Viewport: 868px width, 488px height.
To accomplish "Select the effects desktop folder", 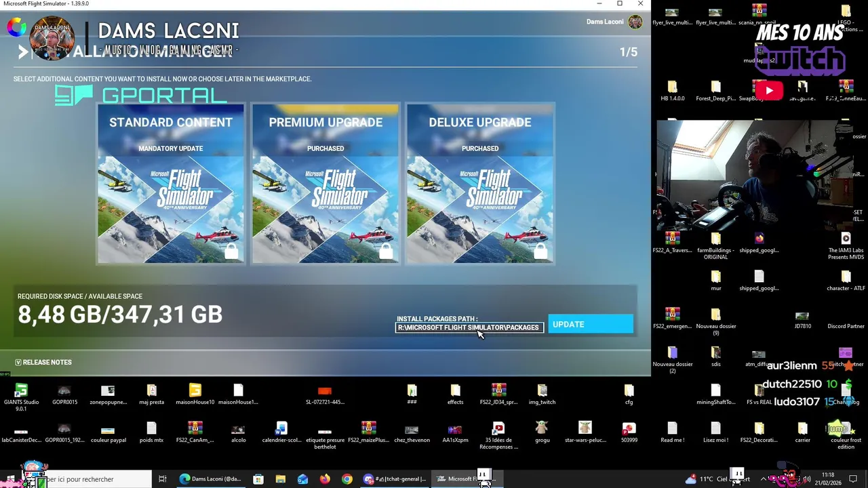I will (455, 394).
